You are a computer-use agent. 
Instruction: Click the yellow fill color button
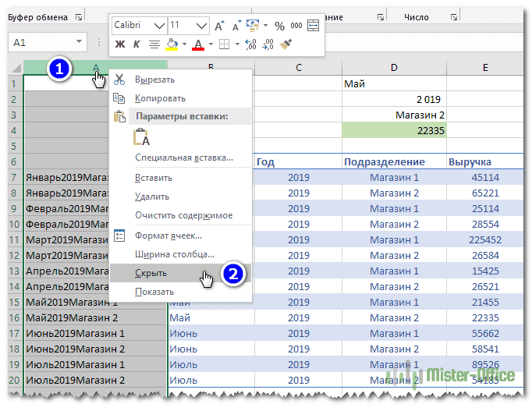[x=172, y=45]
